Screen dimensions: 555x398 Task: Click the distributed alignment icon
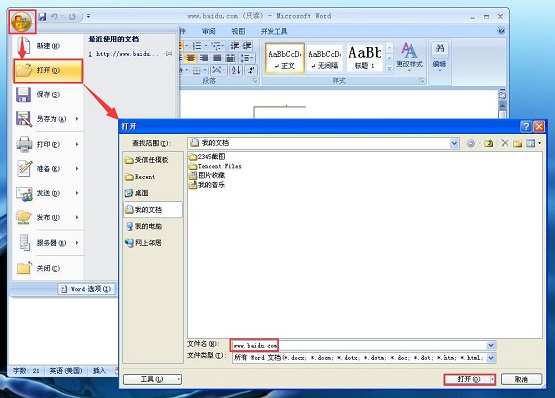click(x=230, y=58)
